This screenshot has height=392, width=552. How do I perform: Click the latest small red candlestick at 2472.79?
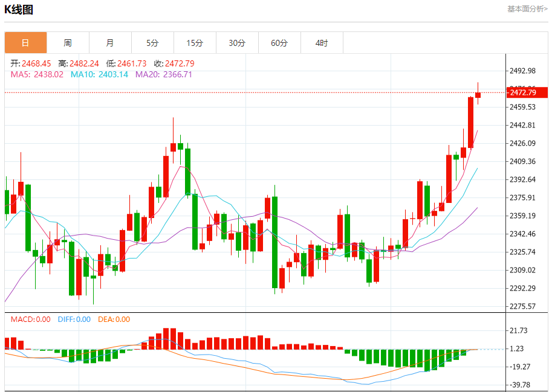478,95
